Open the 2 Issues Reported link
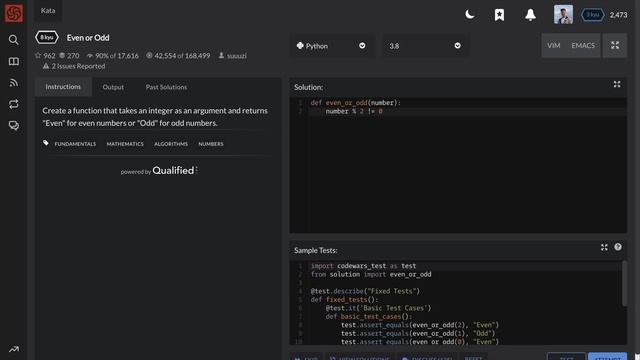 [74, 66]
